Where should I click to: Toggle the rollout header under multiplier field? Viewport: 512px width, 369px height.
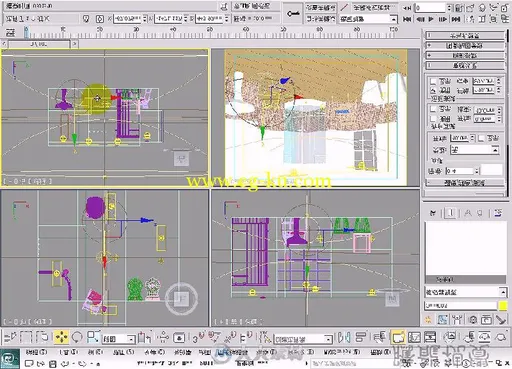pos(465,183)
